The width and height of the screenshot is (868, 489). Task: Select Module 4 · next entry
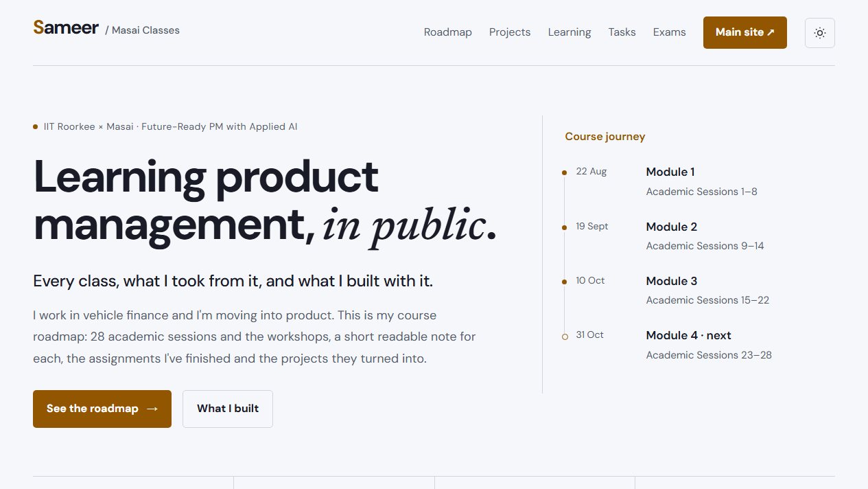[x=688, y=335]
